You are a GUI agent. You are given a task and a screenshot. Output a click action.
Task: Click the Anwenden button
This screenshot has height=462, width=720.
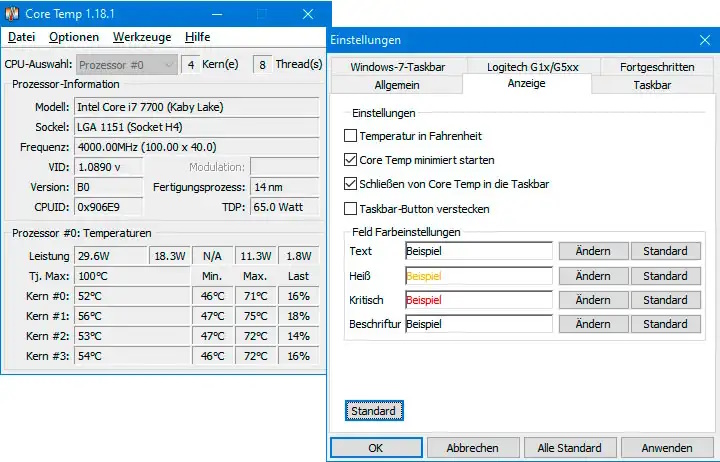[666, 448]
